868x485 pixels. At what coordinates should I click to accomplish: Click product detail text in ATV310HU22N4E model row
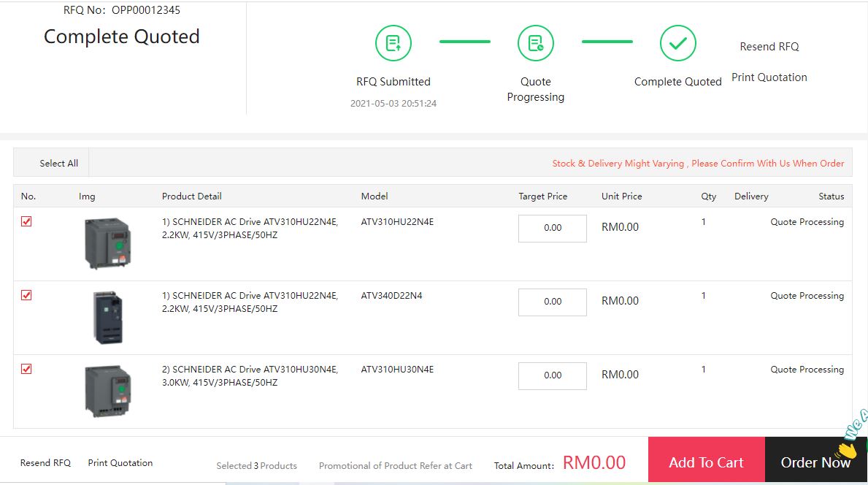pos(250,228)
